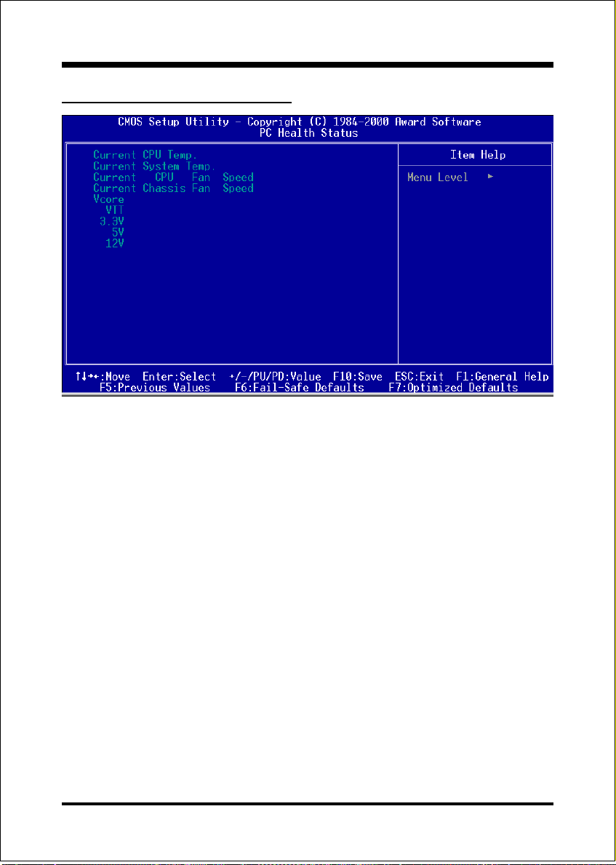Select the VTT voltage entry
616x865 pixels.
point(115,210)
